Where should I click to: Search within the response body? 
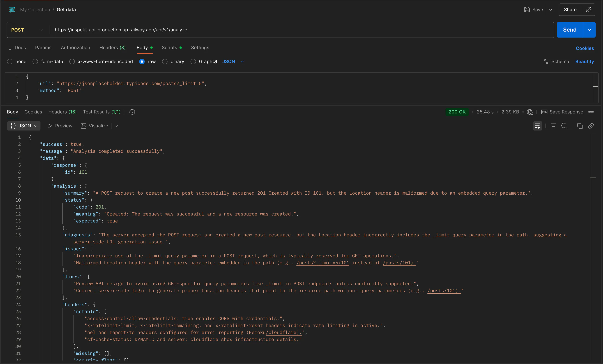564,126
